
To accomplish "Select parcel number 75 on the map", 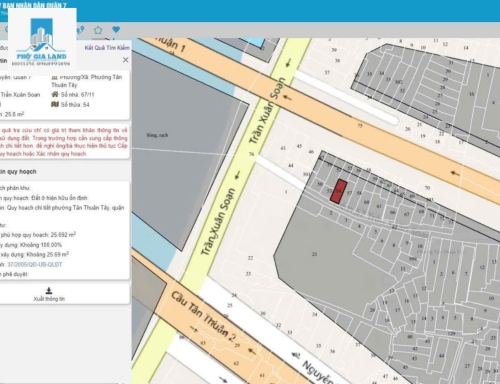I will pos(360,126).
